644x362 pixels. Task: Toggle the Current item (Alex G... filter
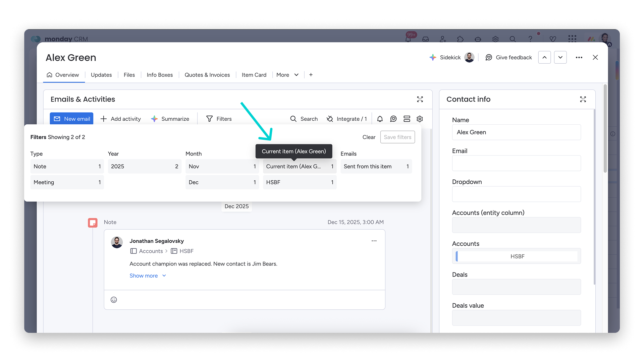[x=300, y=166]
